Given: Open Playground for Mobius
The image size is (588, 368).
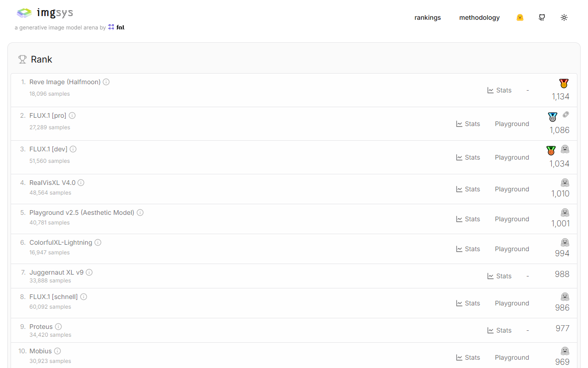Looking at the screenshot, I should point(512,357).
